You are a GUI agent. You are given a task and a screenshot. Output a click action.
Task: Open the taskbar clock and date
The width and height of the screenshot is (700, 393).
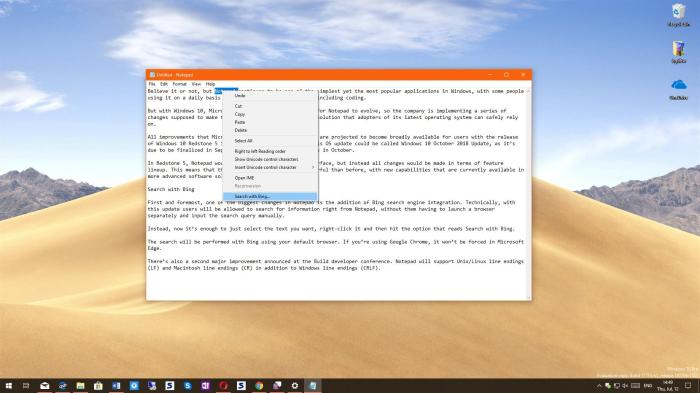pos(668,386)
